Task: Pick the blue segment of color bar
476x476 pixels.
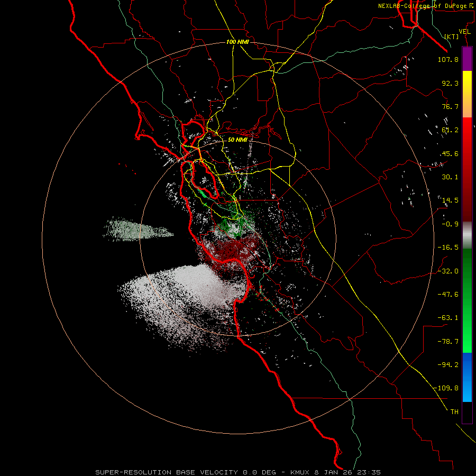Action: coord(467,377)
